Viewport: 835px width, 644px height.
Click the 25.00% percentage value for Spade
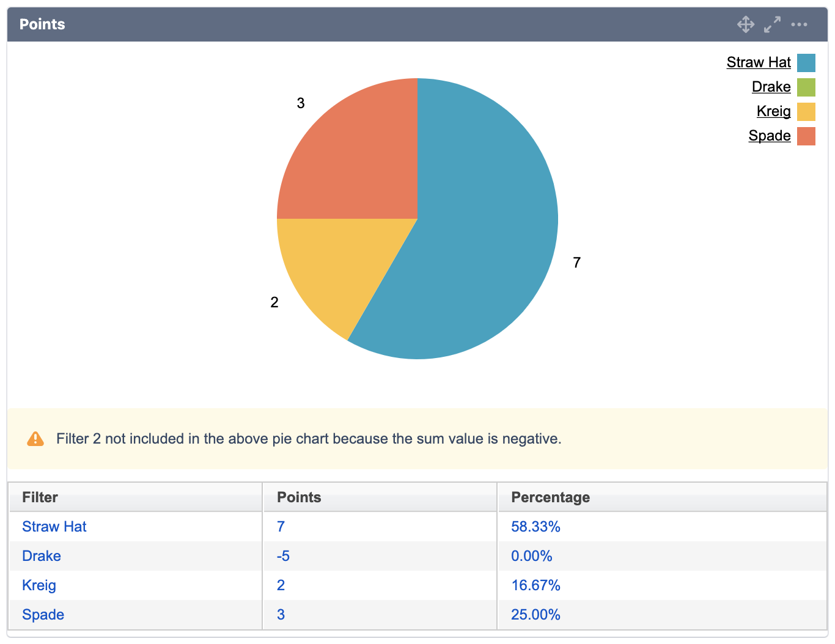[535, 615]
